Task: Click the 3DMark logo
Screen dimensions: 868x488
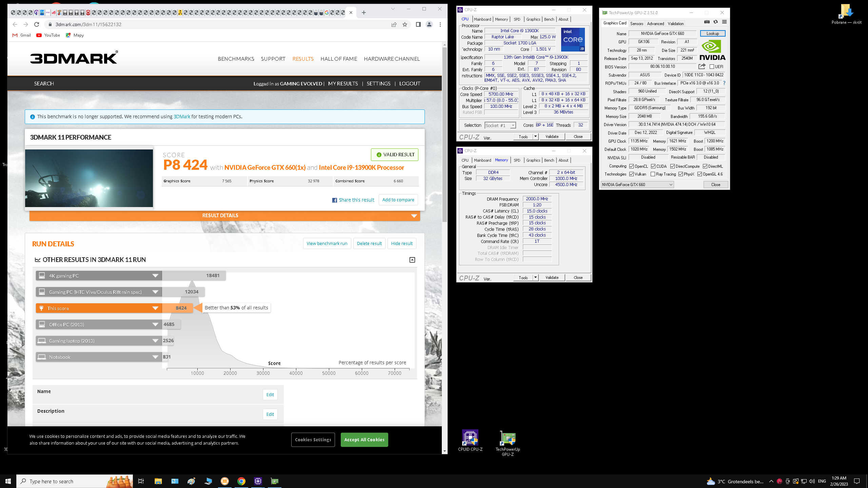Action: (74, 58)
